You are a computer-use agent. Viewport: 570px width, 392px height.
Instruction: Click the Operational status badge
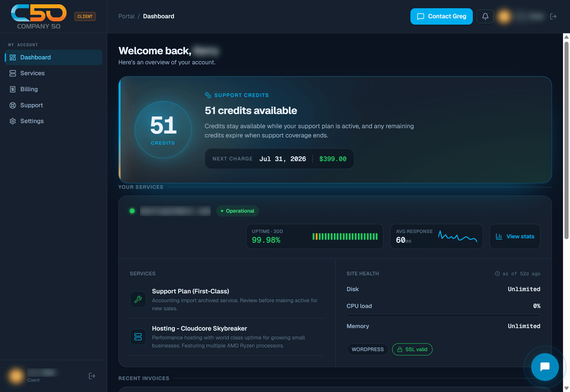(237, 211)
